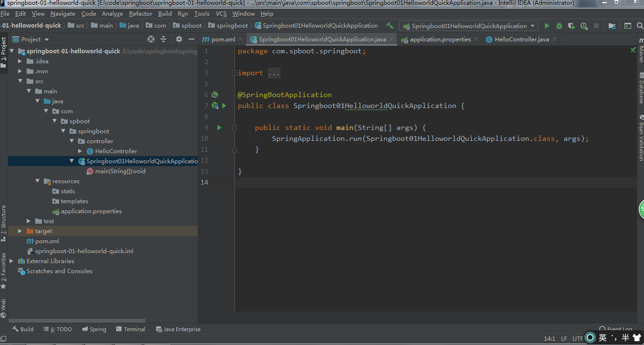Click the Spring gutter icon at line 7
644x345 pixels.
click(215, 106)
